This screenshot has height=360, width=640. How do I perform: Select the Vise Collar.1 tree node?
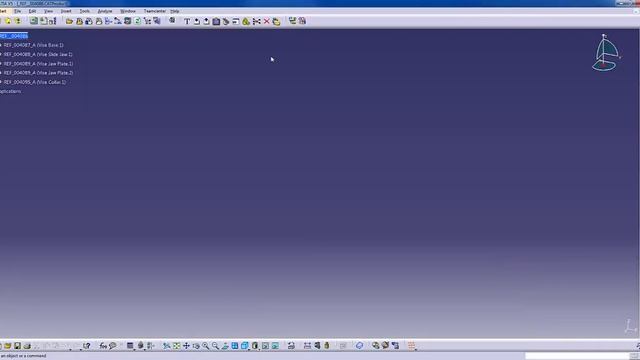tap(35, 82)
